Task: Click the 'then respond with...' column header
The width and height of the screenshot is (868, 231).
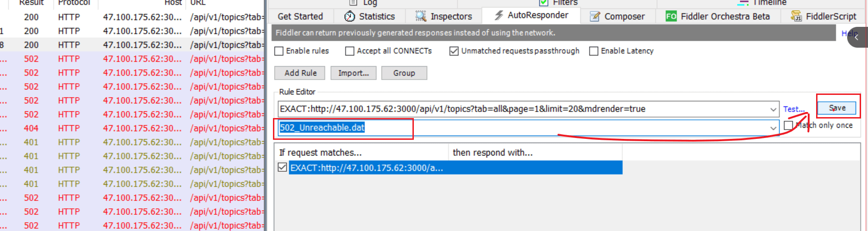Action: 535,152
